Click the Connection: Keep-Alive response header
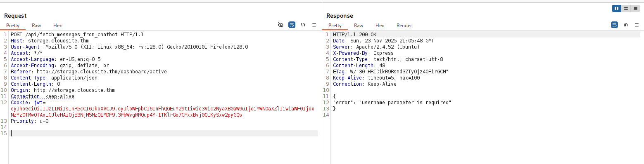 pyautogui.click(x=365, y=84)
